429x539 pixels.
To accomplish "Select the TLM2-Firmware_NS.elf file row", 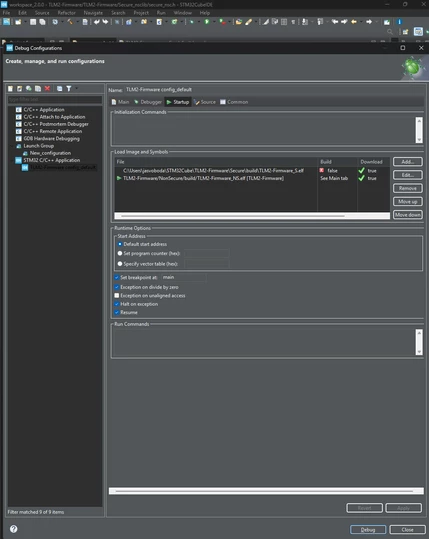I will pos(252,178).
